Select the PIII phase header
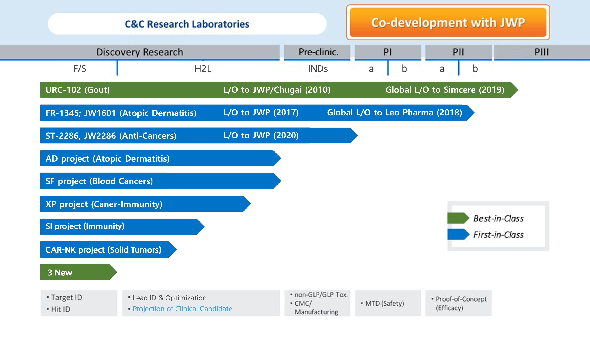This screenshot has width=590, height=364. click(542, 52)
